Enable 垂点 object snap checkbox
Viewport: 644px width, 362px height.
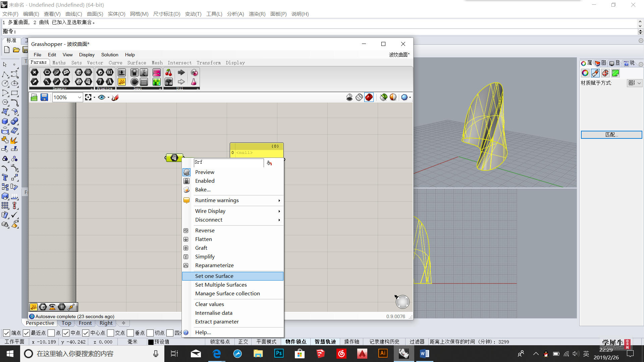tap(130, 333)
